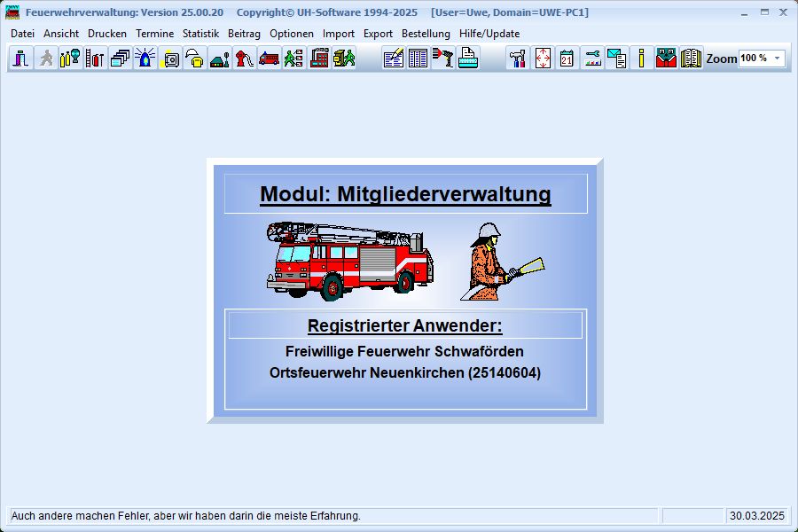This screenshot has height=532, width=798.
Task: Minimize the Feuerwehrverwaltung window
Action: 745,12
